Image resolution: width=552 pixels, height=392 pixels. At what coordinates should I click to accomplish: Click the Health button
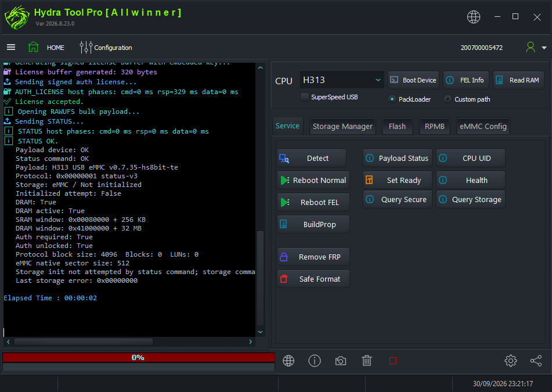(471, 181)
